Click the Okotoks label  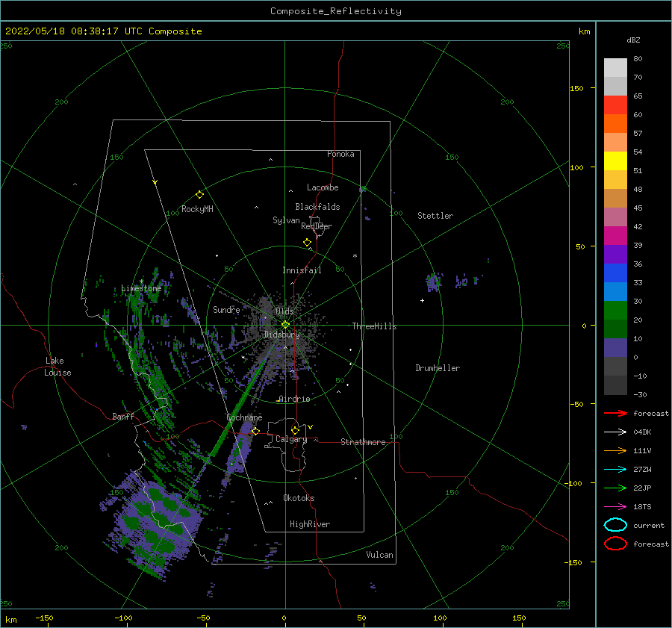299,498
